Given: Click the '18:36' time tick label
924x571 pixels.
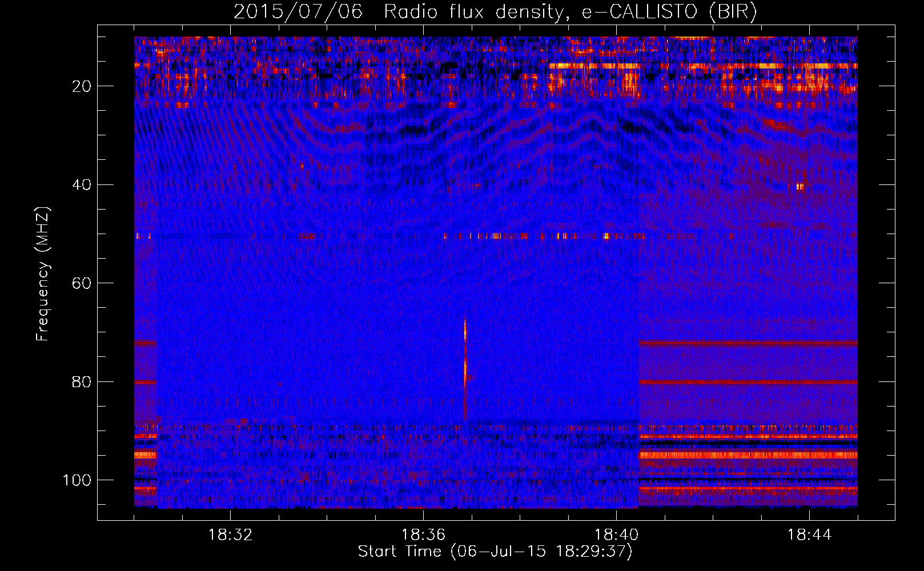Looking at the screenshot, I should coord(423,535).
